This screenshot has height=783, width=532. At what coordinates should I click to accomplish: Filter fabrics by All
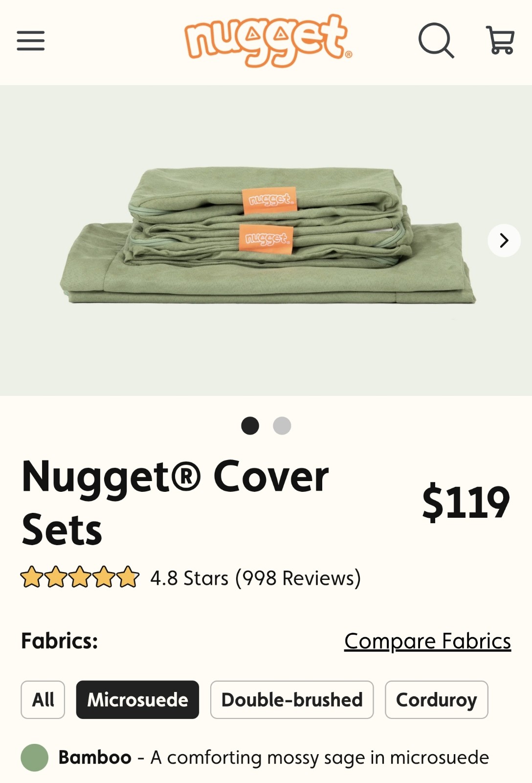pos(43,700)
